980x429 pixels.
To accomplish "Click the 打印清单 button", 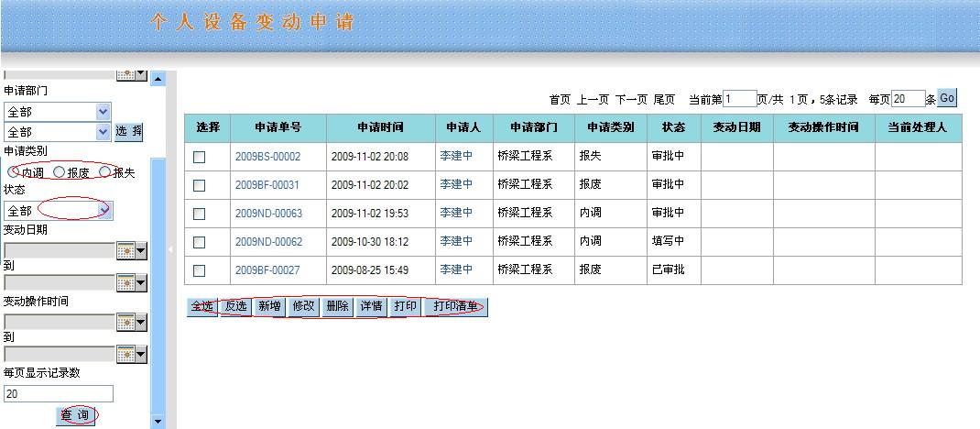I will point(456,306).
